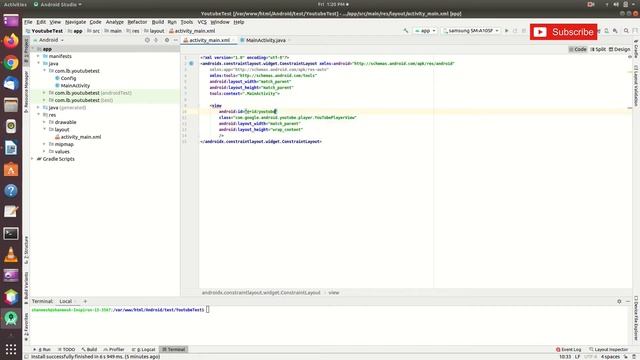640x360 pixels.
Task: Switch editor to Code view
Action: pos(578,49)
